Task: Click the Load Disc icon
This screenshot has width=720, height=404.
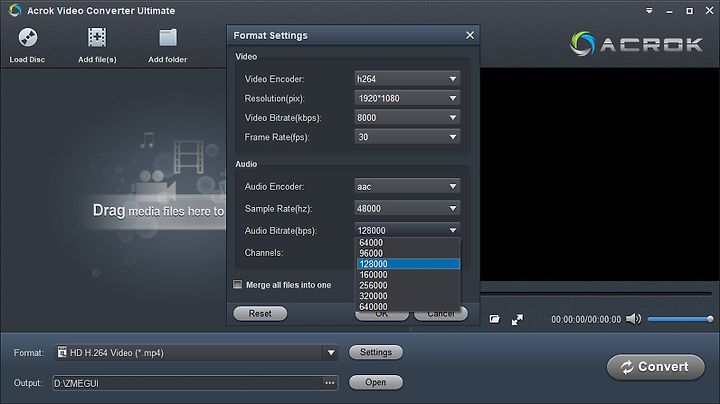Action: [28, 38]
